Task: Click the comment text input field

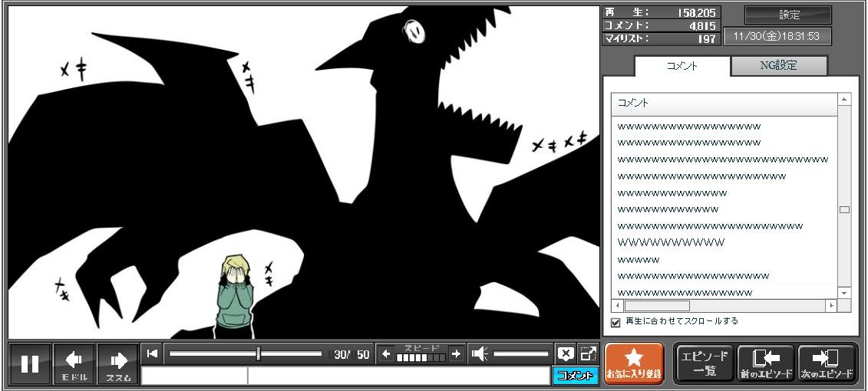Action: coord(398,376)
